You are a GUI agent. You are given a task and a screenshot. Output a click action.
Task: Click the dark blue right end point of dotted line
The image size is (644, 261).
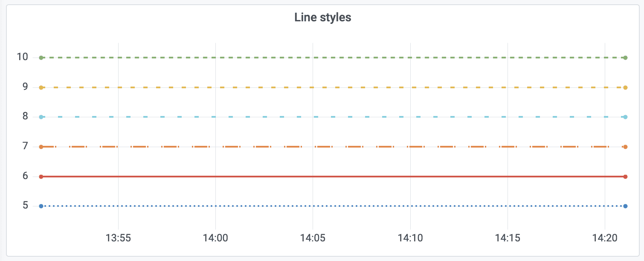(625, 206)
